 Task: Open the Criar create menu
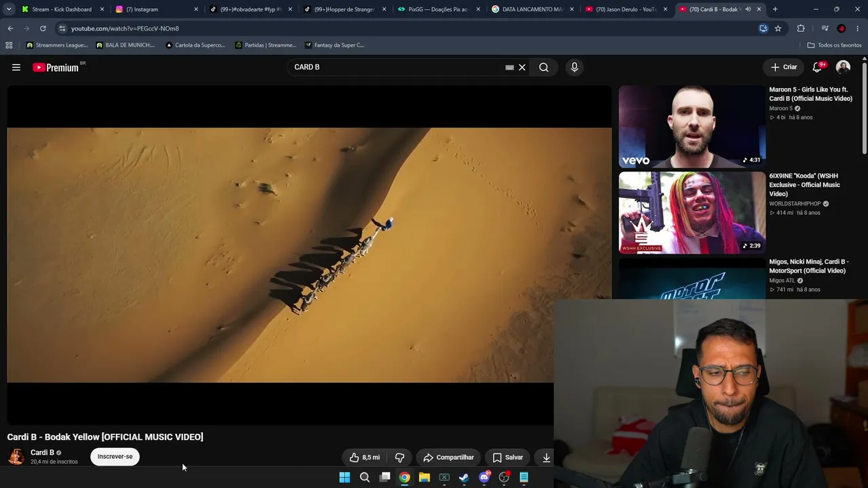[x=784, y=67]
